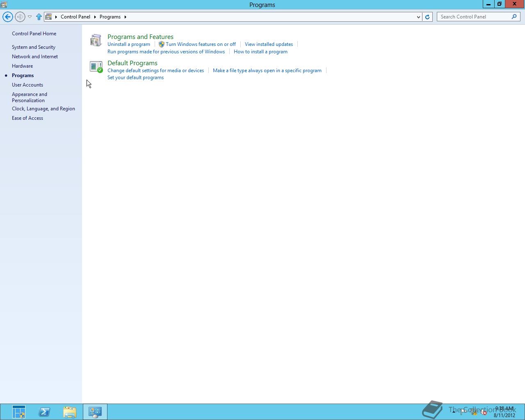Open Control Panel Home
The height and width of the screenshot is (420, 525).
34,34
